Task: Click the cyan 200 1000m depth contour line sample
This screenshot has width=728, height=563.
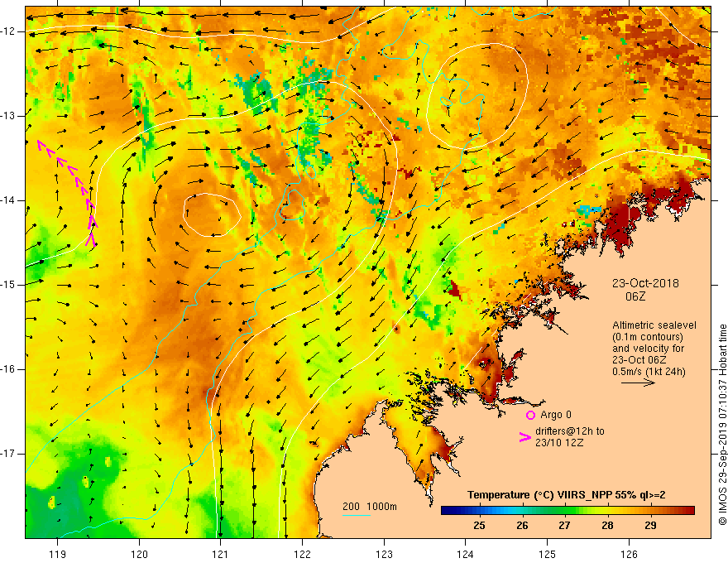Action: coord(357,515)
